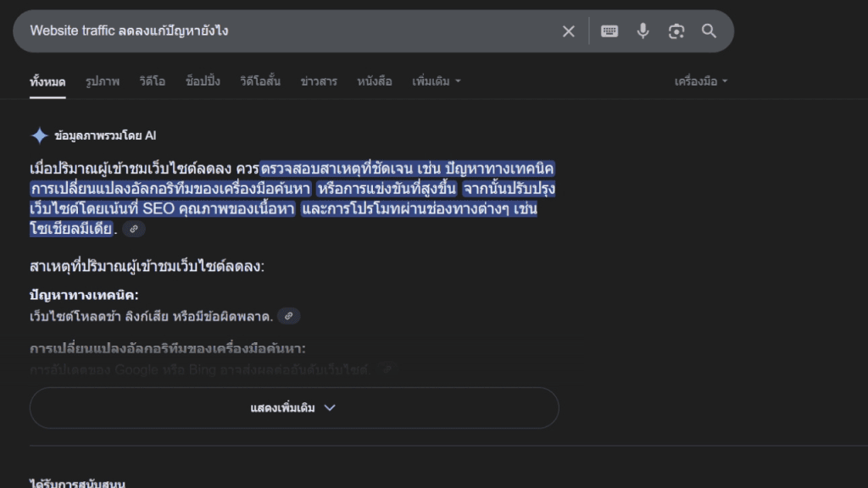Viewport: 868px width, 488px height.
Task: Search by image using the Google Lens icon
Action: [x=676, y=30]
